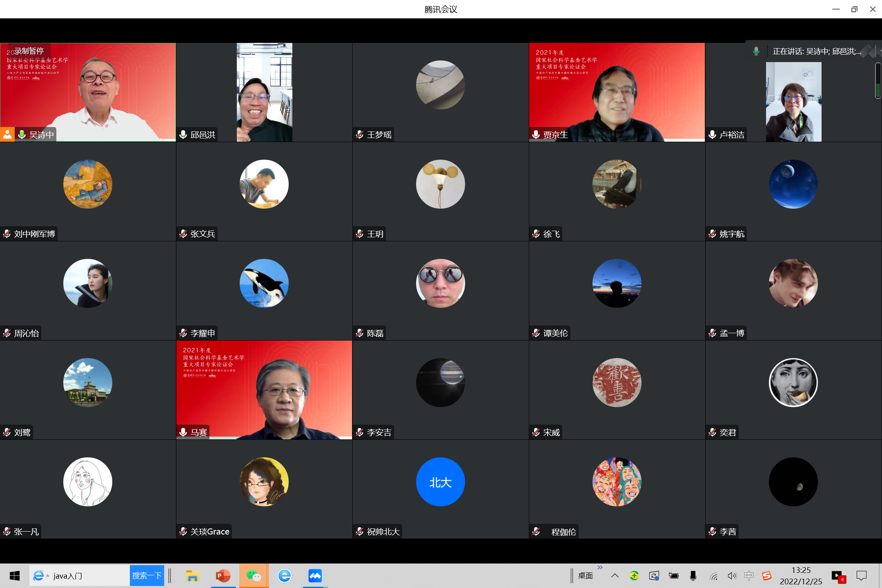The height and width of the screenshot is (588, 882).
Task: Click muted microphone icon next to 王梦瑶
Action: (x=360, y=134)
